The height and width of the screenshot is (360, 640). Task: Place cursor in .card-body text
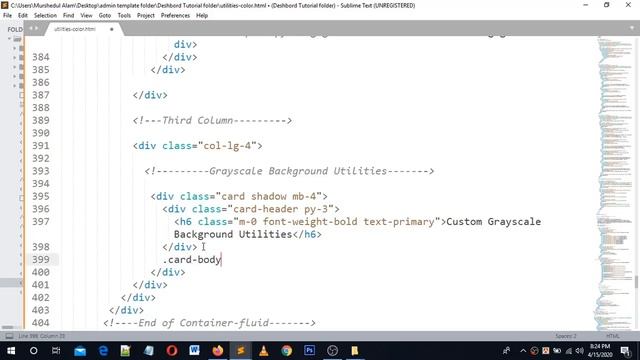coord(192,260)
